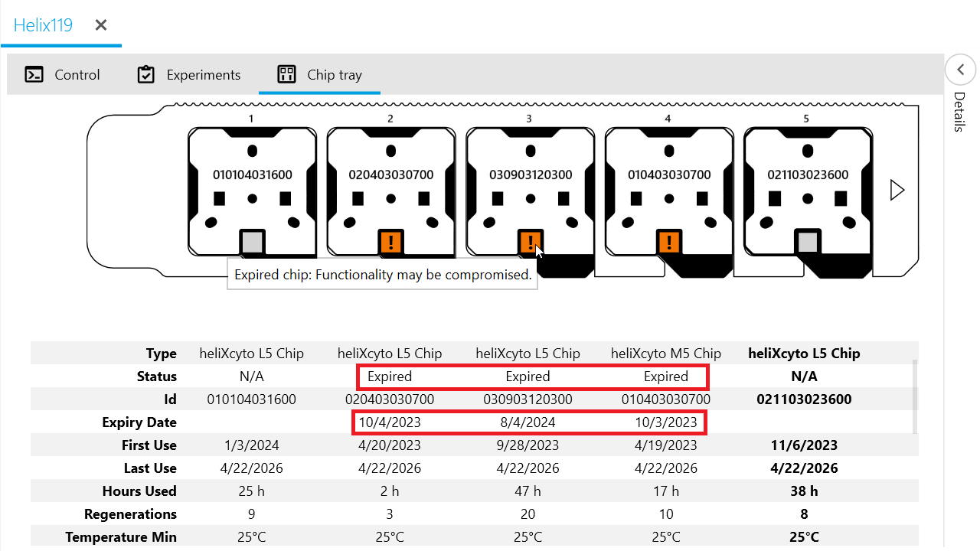Click the 47 h hours used value
The width and height of the screenshot is (980, 551).
click(528, 491)
